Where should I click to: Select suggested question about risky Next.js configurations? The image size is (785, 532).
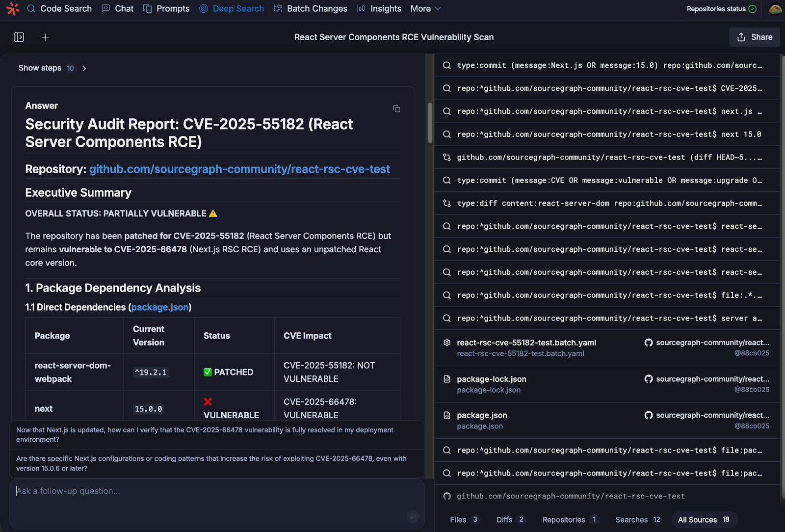[x=217, y=463]
